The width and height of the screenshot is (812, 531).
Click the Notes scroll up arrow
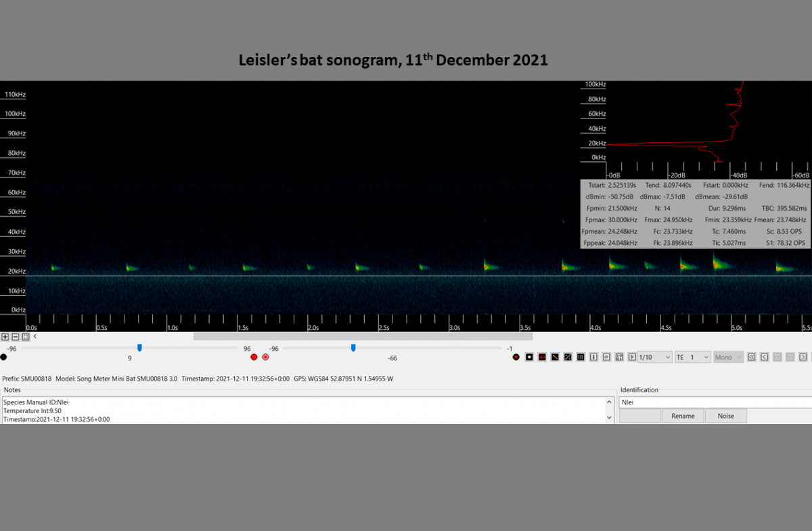click(610, 402)
